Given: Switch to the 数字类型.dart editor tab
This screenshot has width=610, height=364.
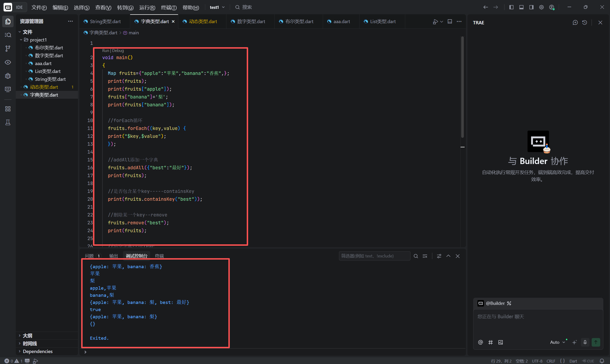Looking at the screenshot, I should (251, 22).
